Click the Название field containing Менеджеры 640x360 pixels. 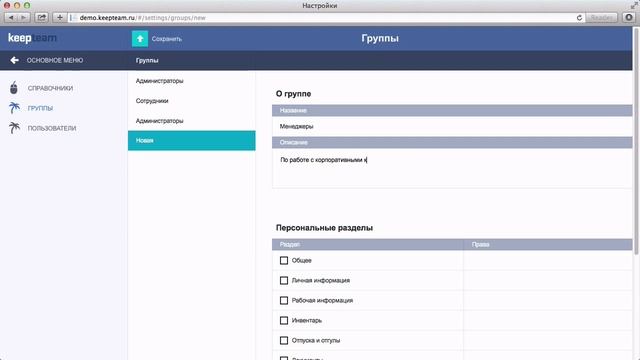pyautogui.click(x=452, y=127)
